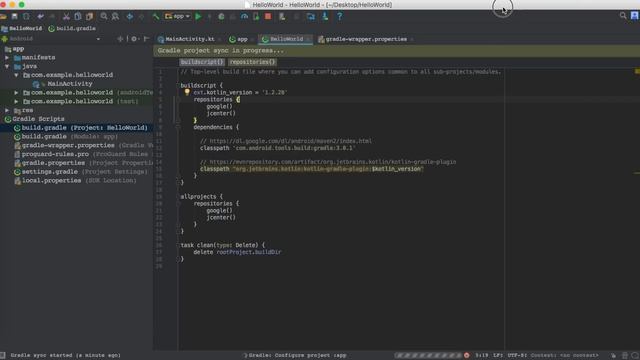Close the MainActivity.kt tab
The width and height of the screenshot is (640, 360).
[x=220, y=40]
